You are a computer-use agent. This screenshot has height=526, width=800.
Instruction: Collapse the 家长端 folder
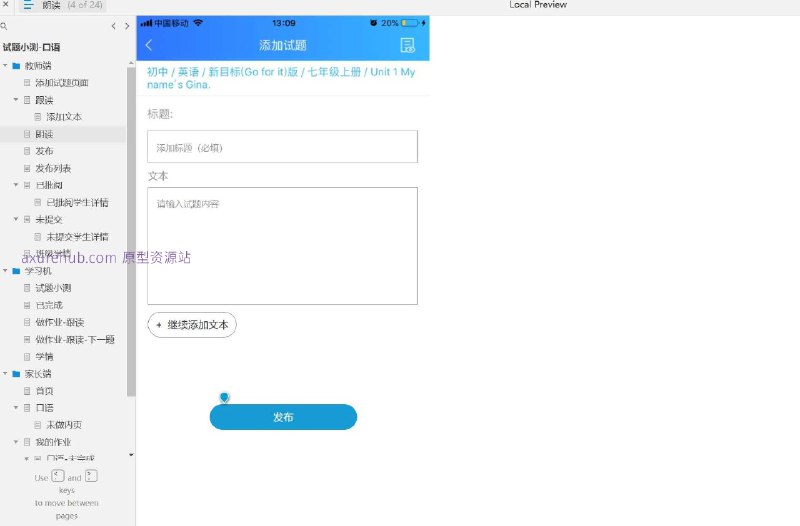tap(5, 373)
